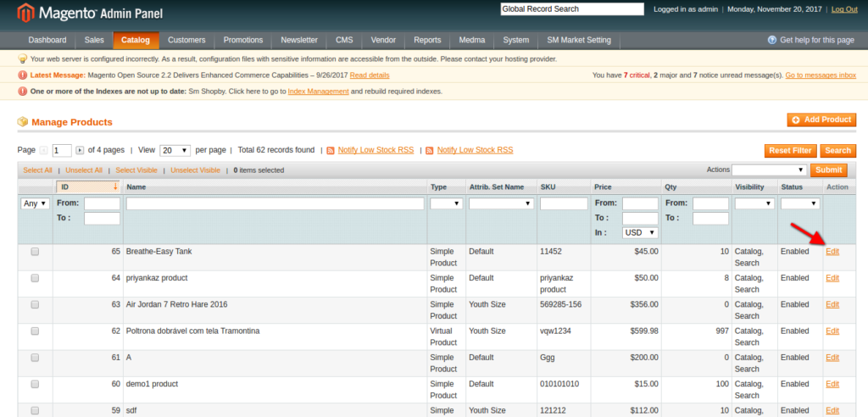Open the Any selection filter dropdown
Screen dimensions: 868x417
36,203
